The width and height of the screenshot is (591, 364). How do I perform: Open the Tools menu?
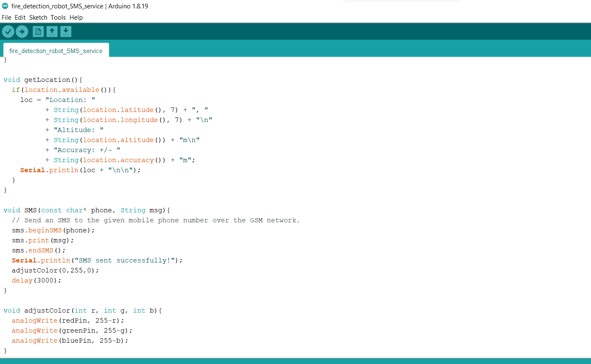[x=58, y=17]
